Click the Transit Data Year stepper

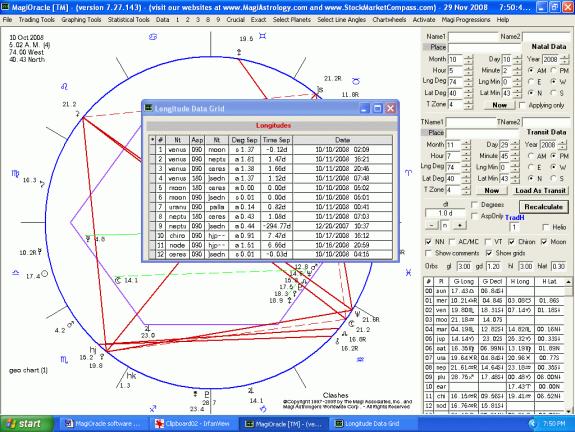[x=562, y=145]
